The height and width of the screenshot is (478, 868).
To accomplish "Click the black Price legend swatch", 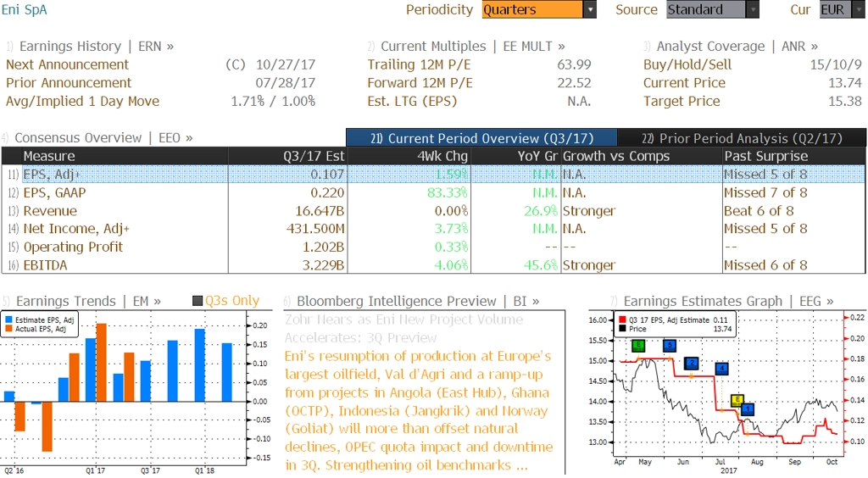I will [623, 329].
